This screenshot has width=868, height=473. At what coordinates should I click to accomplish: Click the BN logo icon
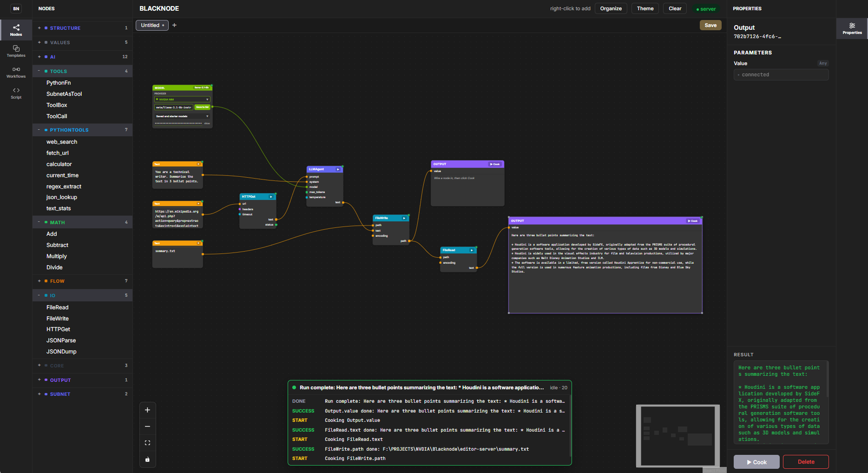tap(16, 8)
